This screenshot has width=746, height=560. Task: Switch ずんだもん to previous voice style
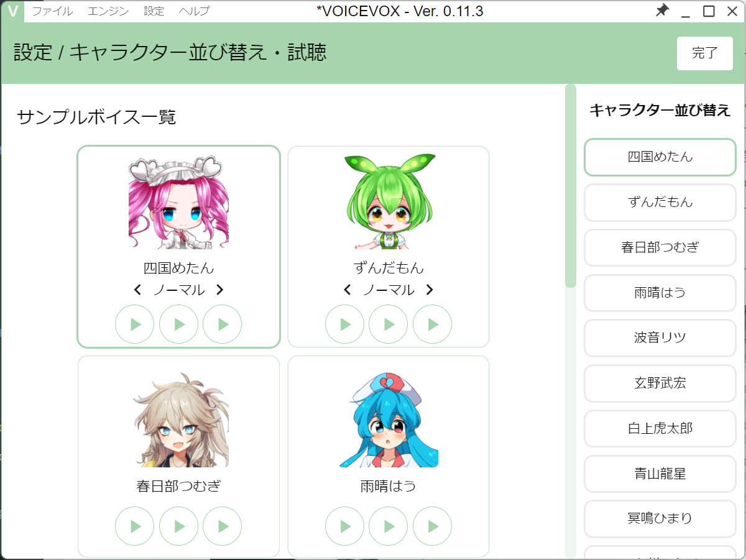(x=348, y=290)
